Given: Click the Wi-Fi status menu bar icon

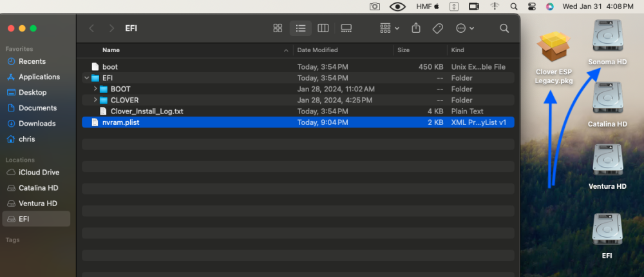Looking at the screenshot, I should [495, 6].
